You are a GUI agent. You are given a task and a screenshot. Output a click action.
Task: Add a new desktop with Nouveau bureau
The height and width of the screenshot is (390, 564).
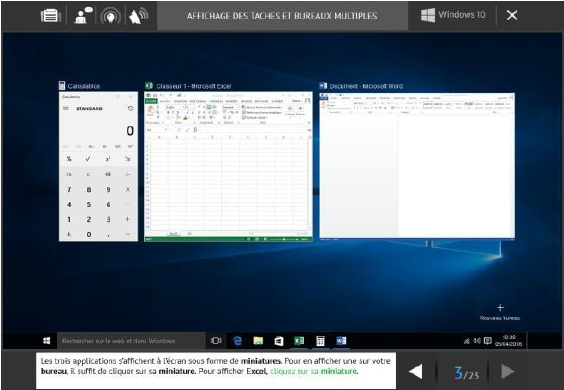click(x=500, y=312)
